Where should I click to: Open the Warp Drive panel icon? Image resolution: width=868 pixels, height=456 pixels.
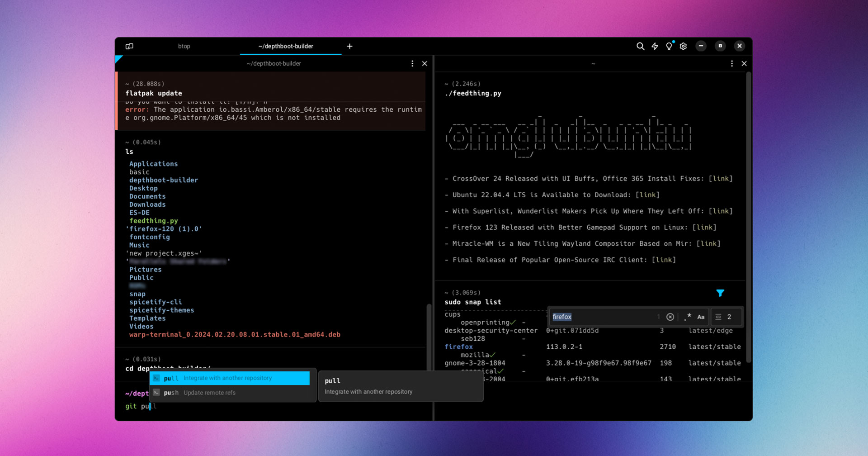[x=129, y=46]
